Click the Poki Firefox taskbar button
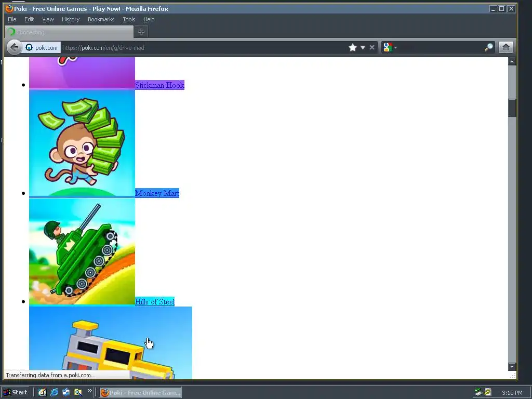The height and width of the screenshot is (399, 532). pos(140,393)
